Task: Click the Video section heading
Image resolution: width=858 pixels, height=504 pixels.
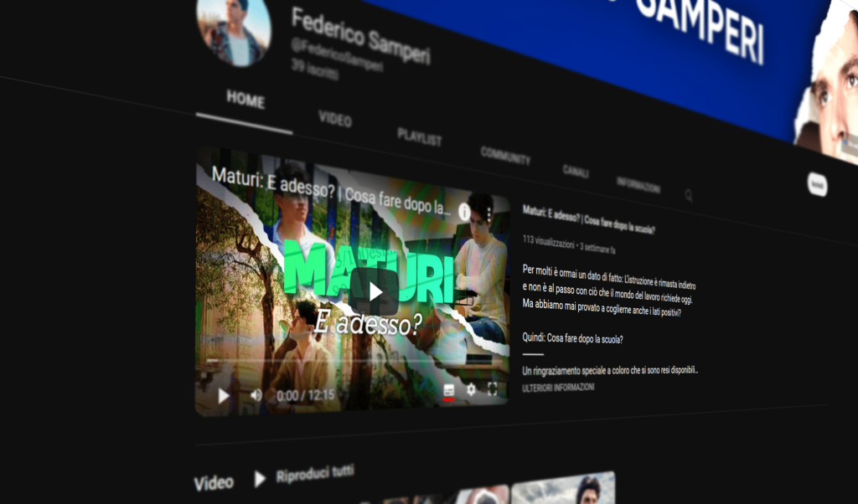Action: click(214, 483)
